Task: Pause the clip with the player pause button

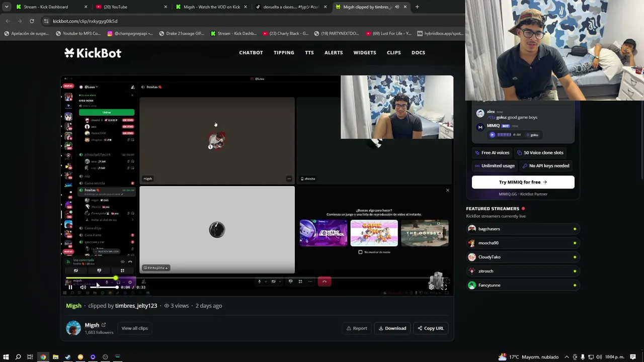Action: [x=70, y=287]
